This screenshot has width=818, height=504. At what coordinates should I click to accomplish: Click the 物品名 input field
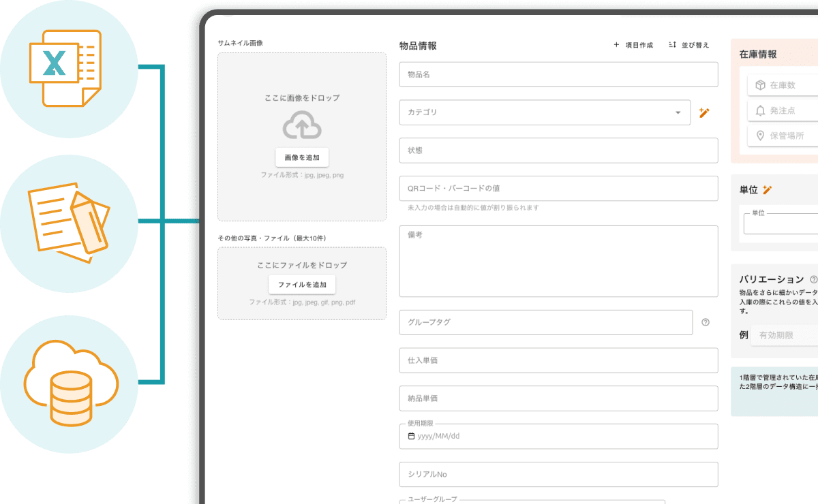click(559, 74)
